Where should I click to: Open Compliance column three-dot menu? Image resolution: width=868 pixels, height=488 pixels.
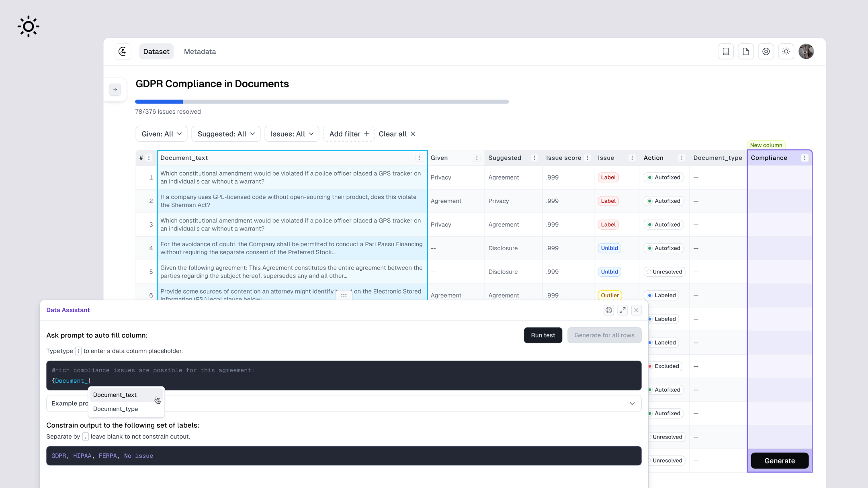[x=805, y=158]
